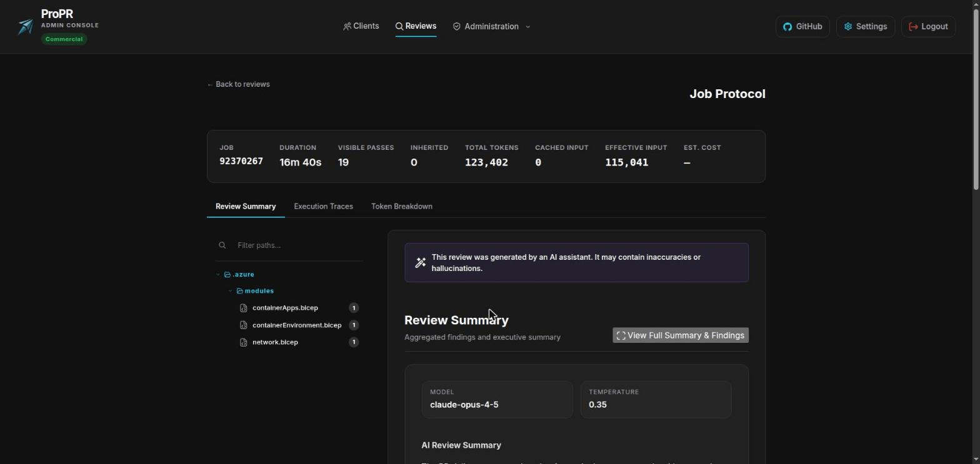Switch to the Review Summary tab
Image resolution: width=980 pixels, height=464 pixels.
(246, 206)
